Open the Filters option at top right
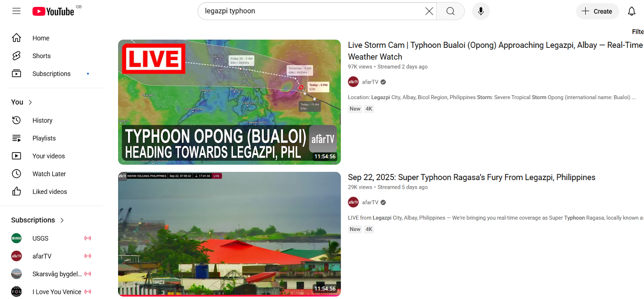The width and height of the screenshot is (644, 299). 638,31
